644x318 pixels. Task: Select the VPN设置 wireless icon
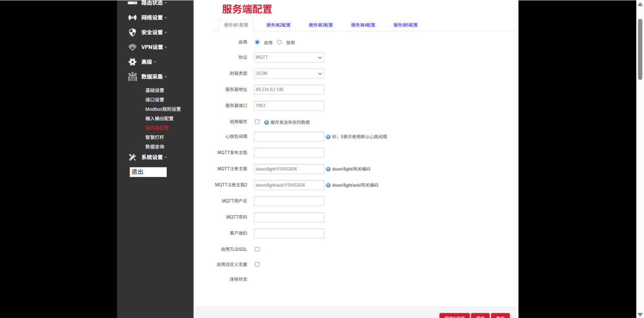pos(133,47)
